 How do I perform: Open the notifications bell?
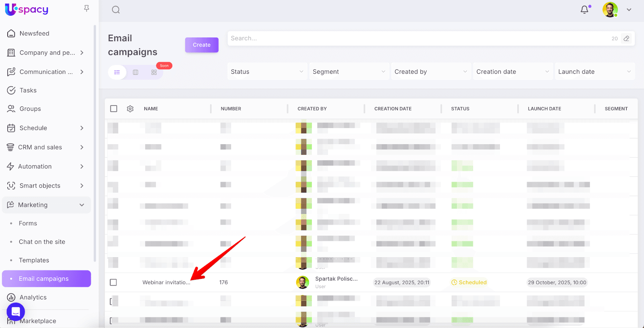point(584,10)
